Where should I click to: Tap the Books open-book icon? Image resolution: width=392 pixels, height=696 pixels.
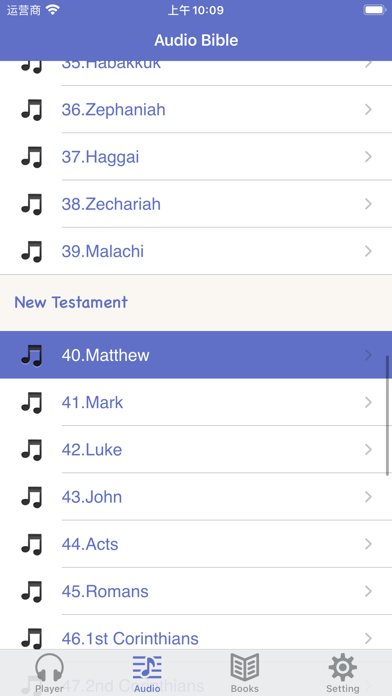(x=245, y=668)
